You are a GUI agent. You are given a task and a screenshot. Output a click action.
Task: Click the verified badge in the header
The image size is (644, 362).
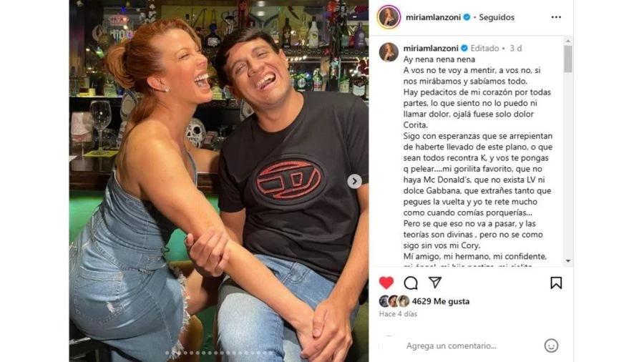tap(467, 17)
